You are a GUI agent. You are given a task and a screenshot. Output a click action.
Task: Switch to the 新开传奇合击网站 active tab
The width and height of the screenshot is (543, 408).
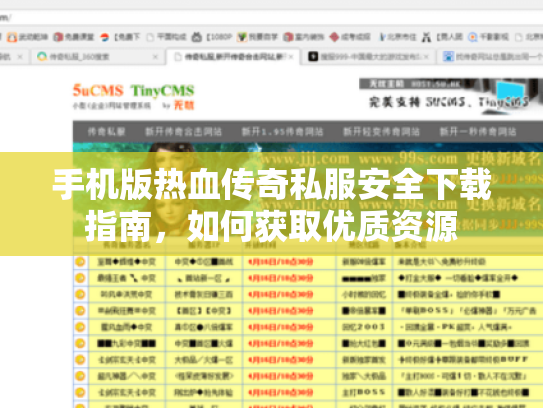233,56
